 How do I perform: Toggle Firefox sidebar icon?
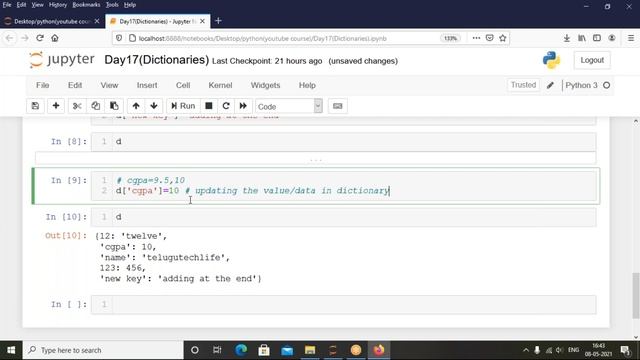coord(597,38)
